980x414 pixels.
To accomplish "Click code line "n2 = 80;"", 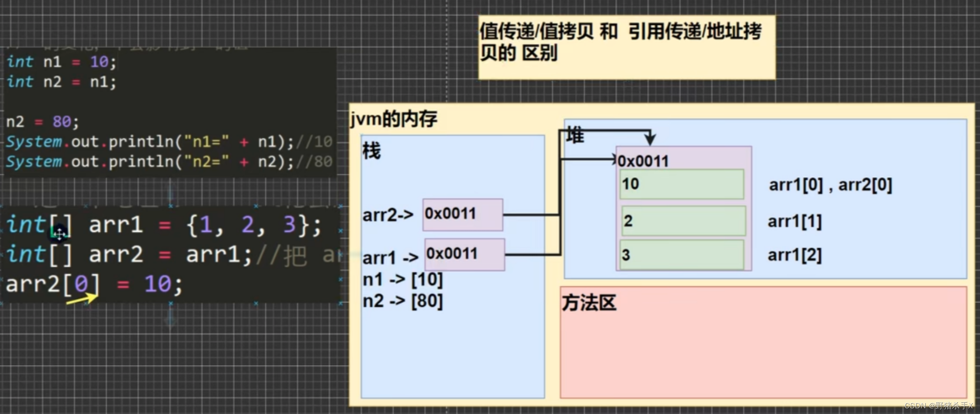I will pos(43,121).
